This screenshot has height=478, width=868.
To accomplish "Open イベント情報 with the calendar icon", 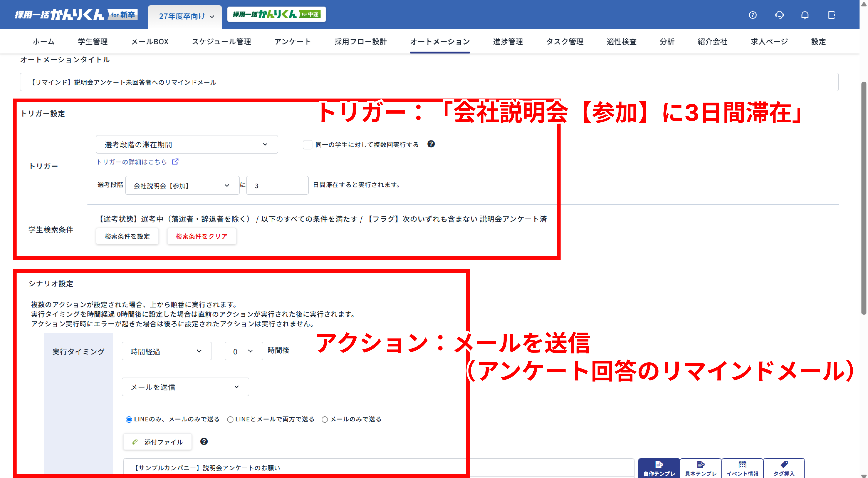I will [742, 467].
